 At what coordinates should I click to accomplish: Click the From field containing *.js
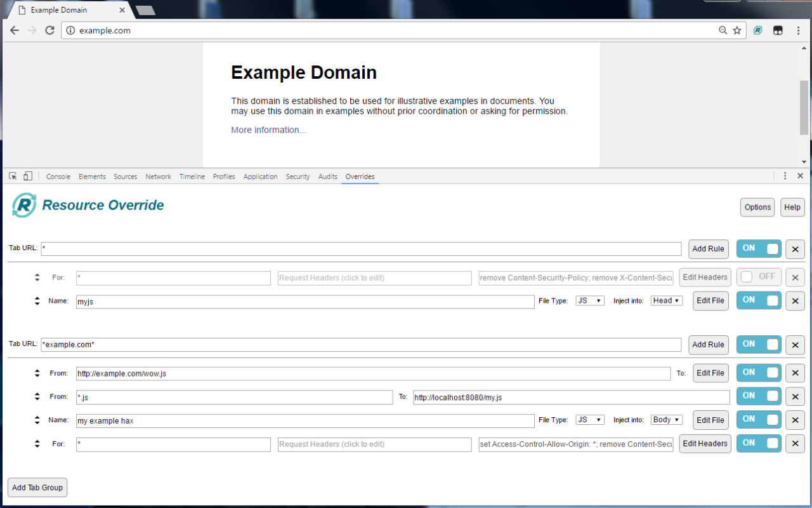pos(234,398)
